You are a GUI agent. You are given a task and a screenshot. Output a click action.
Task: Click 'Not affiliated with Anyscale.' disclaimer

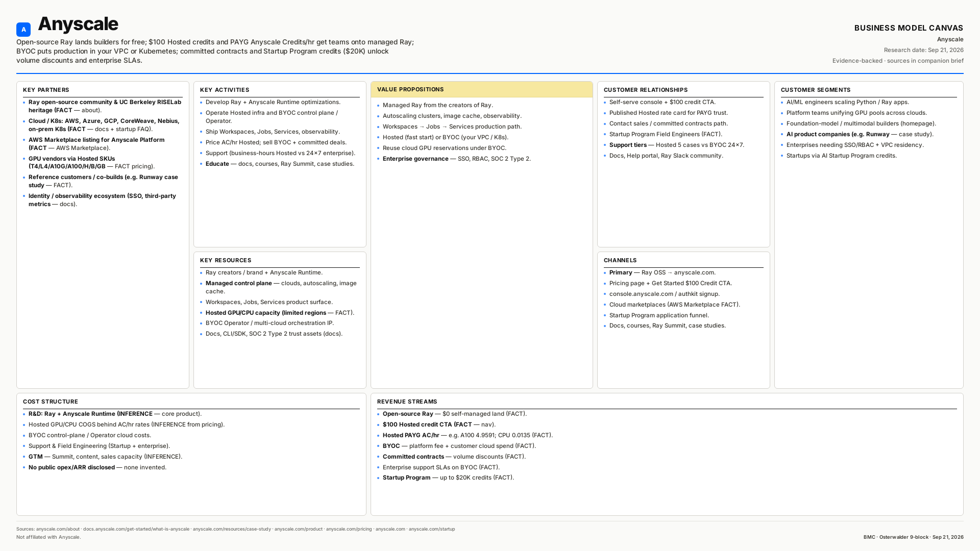48,537
